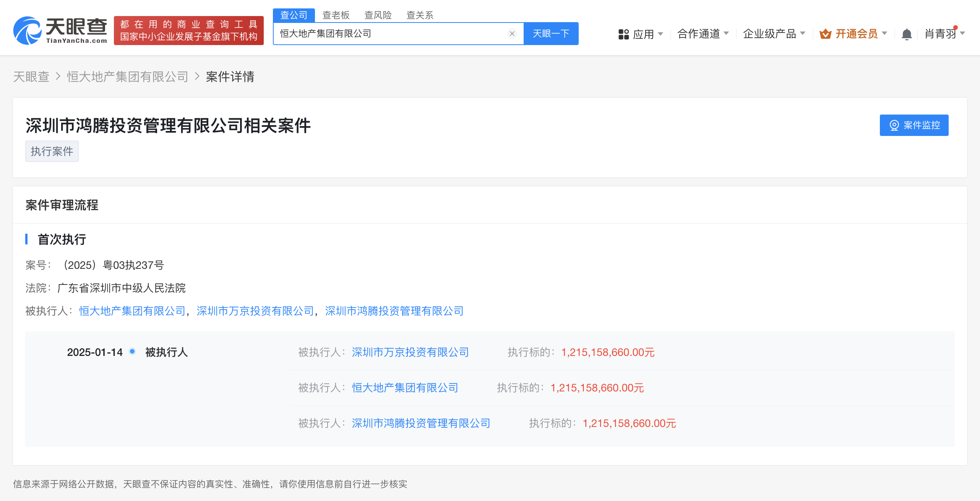The width and height of the screenshot is (980, 501).
Task: Clear the search box text
Action: 512,34
